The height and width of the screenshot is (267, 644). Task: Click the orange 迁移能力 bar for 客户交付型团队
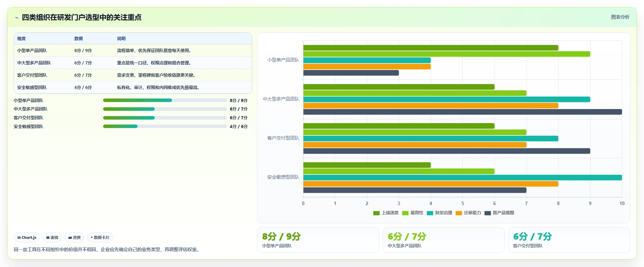click(x=415, y=145)
